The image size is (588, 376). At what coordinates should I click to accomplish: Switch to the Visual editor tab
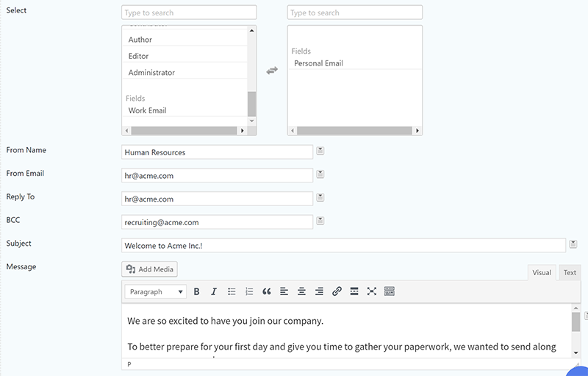(x=542, y=273)
